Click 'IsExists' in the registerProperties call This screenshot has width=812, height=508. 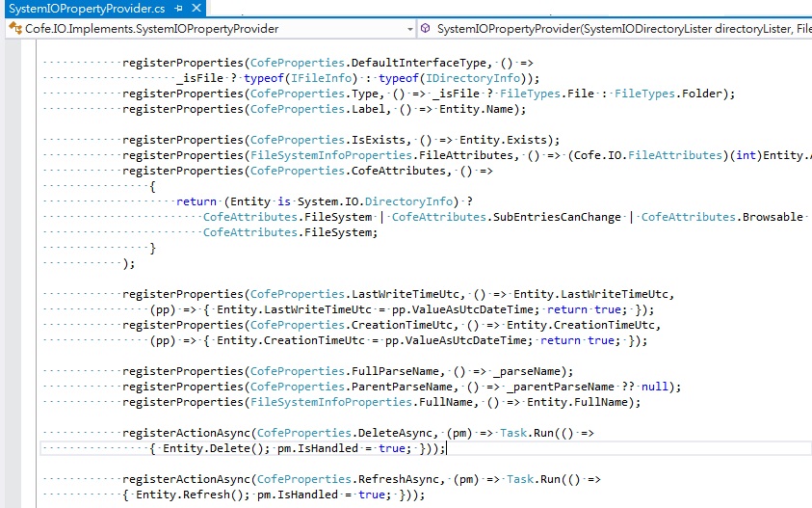tap(379, 140)
